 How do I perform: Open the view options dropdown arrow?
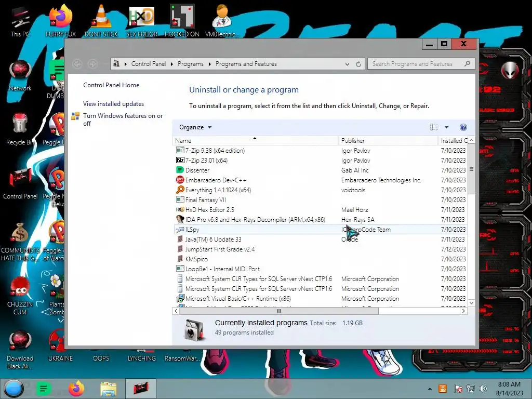(446, 127)
